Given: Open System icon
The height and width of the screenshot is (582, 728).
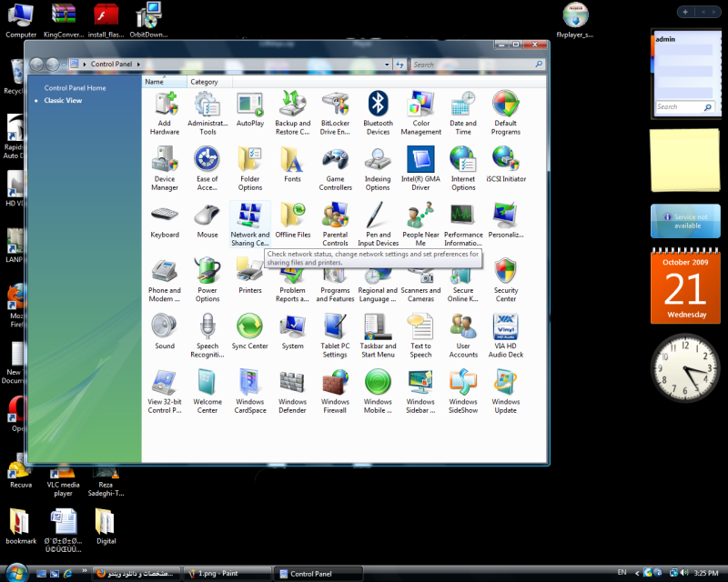Looking at the screenshot, I should click(x=292, y=332).
